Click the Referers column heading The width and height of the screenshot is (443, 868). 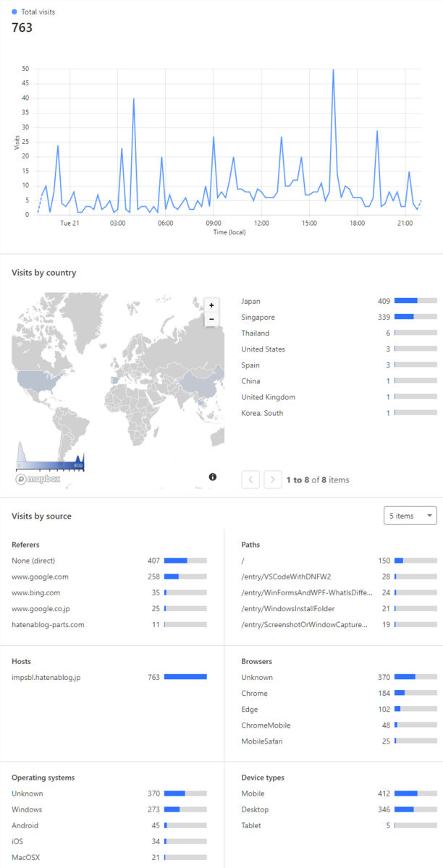click(x=25, y=545)
